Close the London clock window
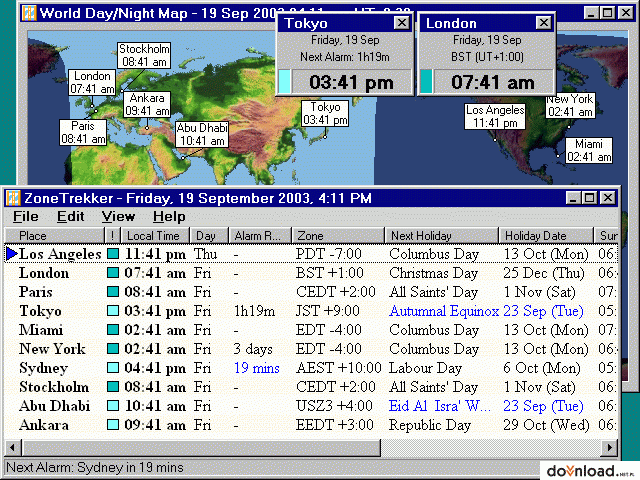This screenshot has height=480, width=640. click(x=544, y=23)
